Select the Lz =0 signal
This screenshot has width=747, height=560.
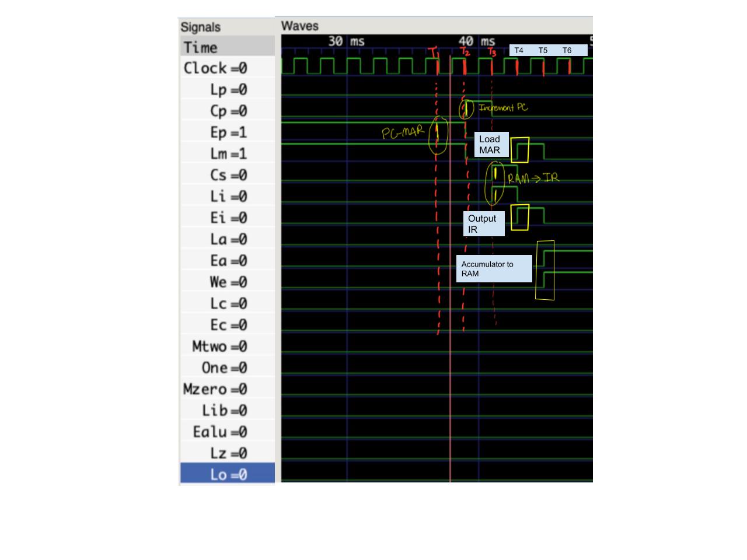(228, 453)
